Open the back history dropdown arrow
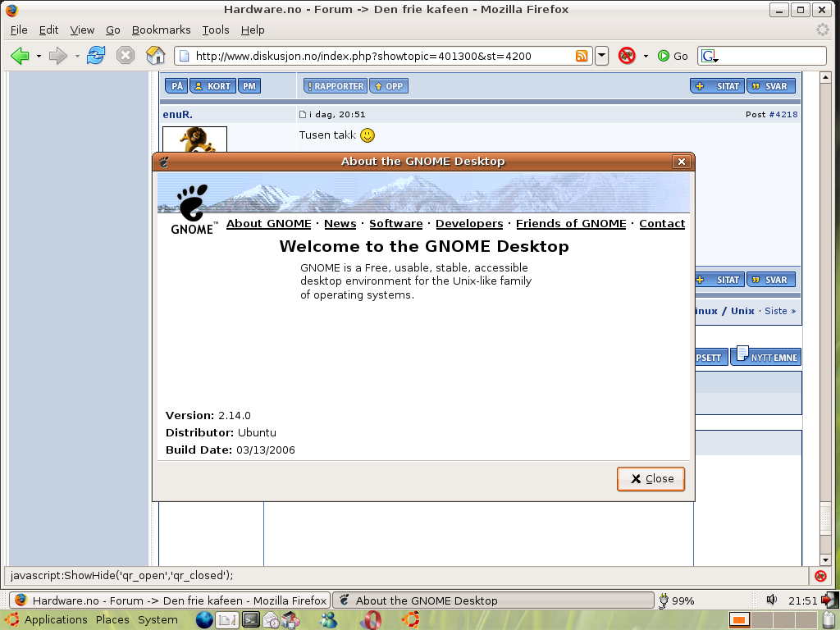 (x=39, y=56)
